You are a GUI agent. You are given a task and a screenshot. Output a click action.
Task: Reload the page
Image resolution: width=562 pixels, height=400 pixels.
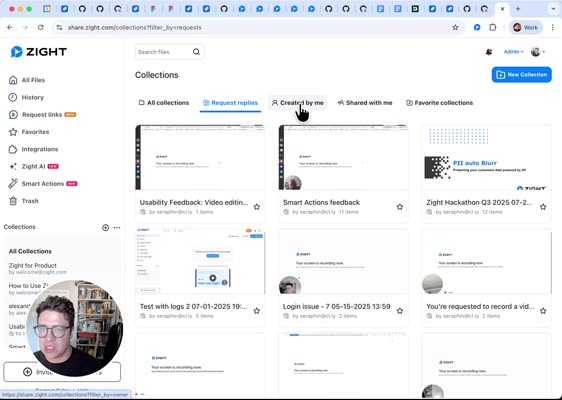click(41, 27)
